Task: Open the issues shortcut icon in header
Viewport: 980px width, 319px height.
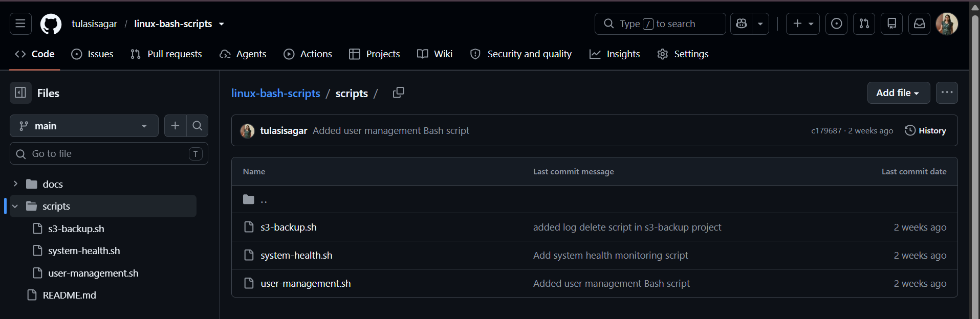Action: click(836, 24)
